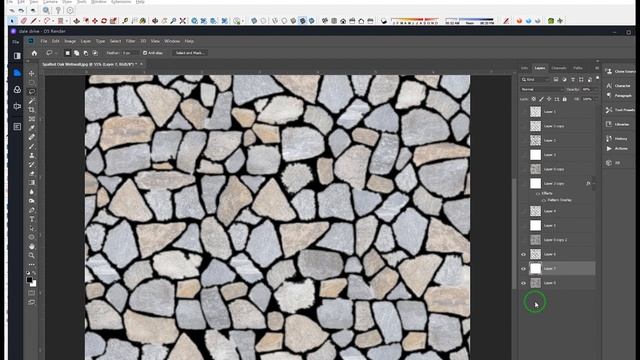
Task: Select the Rectangular Marquee tool
Action: [31, 82]
